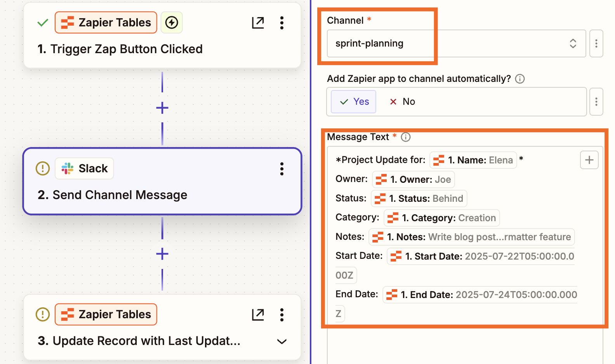Screen dimensions: 615x364
Task: Select the 1. Owner: Joe data pill
Action: tap(413, 179)
